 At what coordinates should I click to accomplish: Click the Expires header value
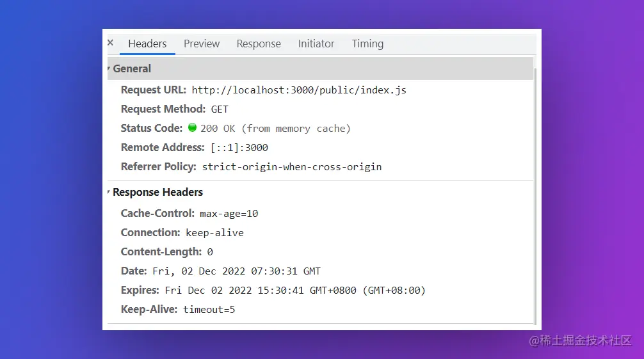tap(295, 291)
